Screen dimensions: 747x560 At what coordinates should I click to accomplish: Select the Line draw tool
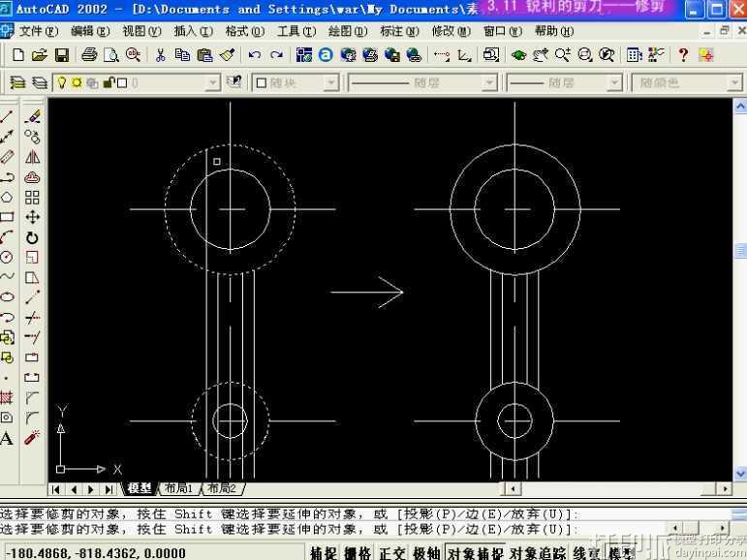point(7,116)
